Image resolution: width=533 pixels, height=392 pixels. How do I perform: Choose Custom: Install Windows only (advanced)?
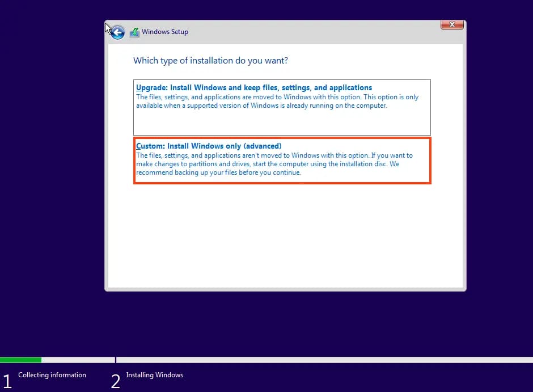coord(209,146)
